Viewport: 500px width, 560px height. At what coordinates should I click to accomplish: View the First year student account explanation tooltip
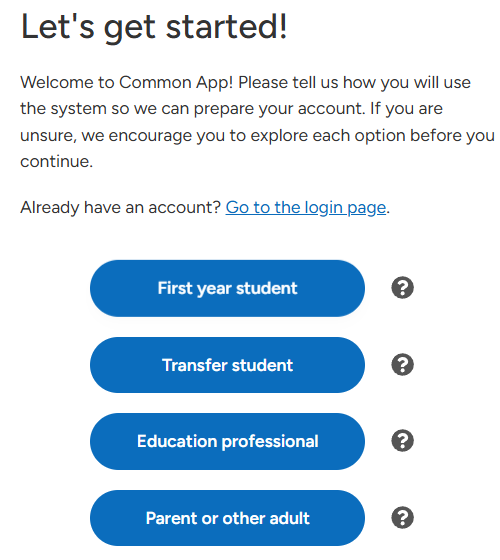402,288
